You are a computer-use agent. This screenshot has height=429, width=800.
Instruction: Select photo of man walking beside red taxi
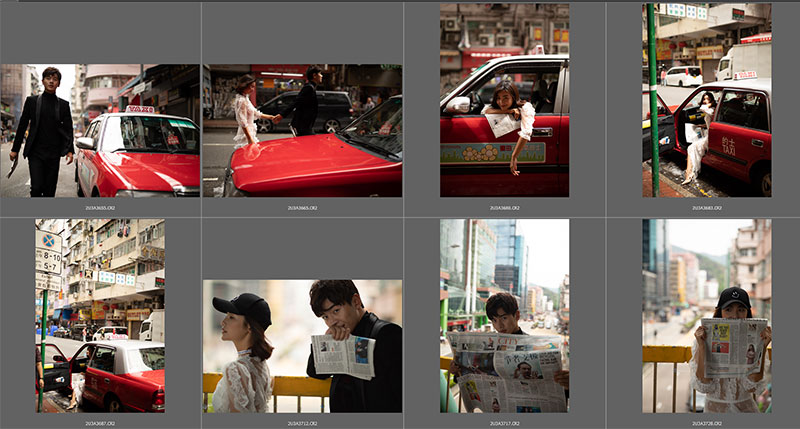pos(100,131)
